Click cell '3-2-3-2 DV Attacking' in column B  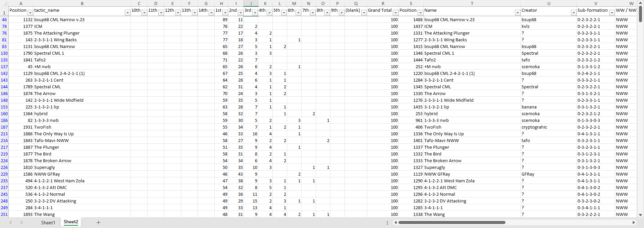82,201
